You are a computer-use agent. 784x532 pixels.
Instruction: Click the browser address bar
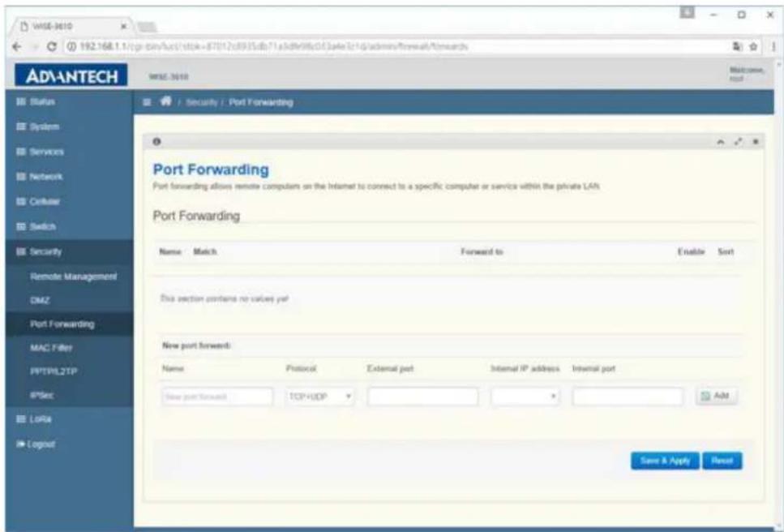(396, 46)
